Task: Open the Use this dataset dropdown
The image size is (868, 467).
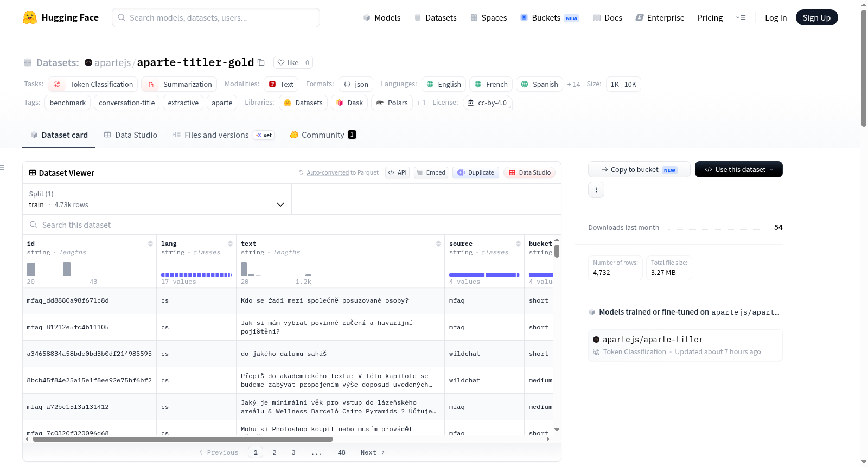Action: 739,169
